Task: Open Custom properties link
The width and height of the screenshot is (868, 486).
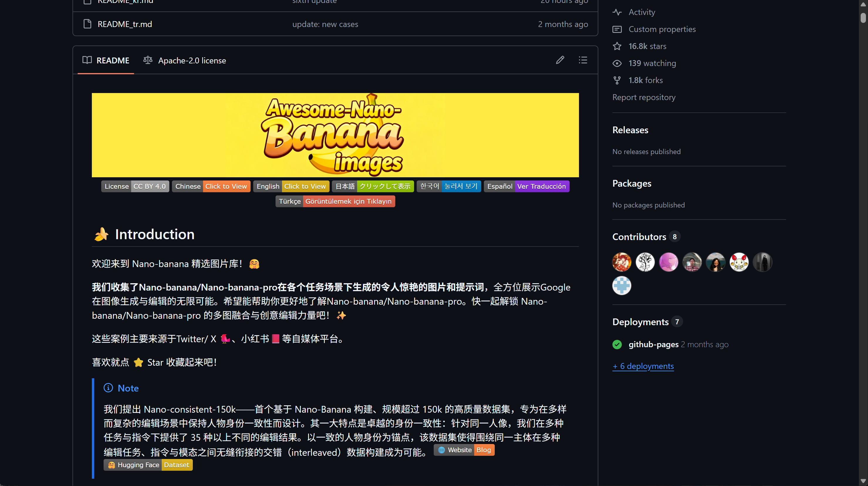Action: (662, 29)
